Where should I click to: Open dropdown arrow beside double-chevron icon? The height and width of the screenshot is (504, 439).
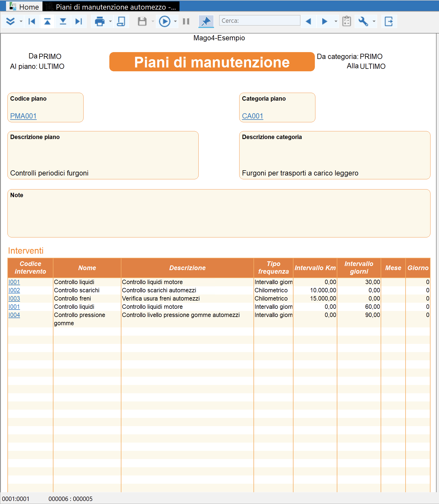pos(21,21)
